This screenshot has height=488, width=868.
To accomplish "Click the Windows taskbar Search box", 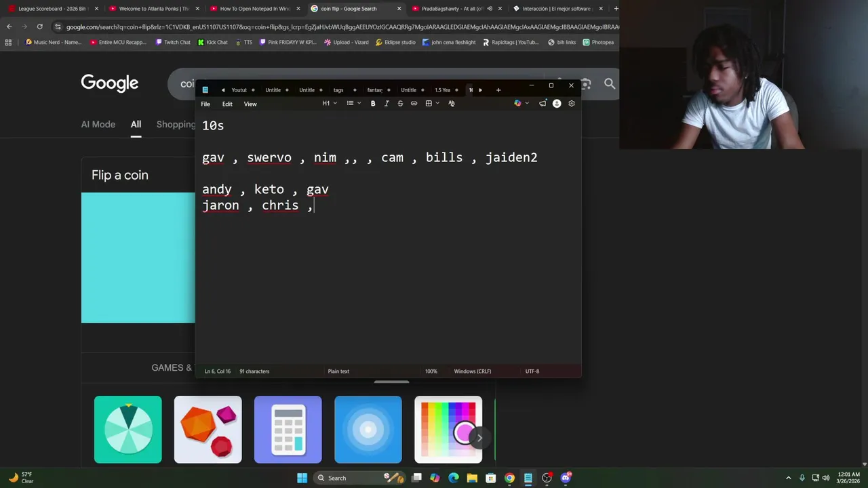I will pos(361,478).
